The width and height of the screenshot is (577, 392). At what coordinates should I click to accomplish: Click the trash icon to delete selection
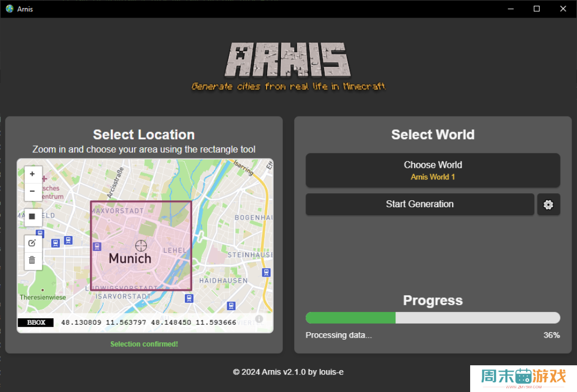[x=32, y=260]
